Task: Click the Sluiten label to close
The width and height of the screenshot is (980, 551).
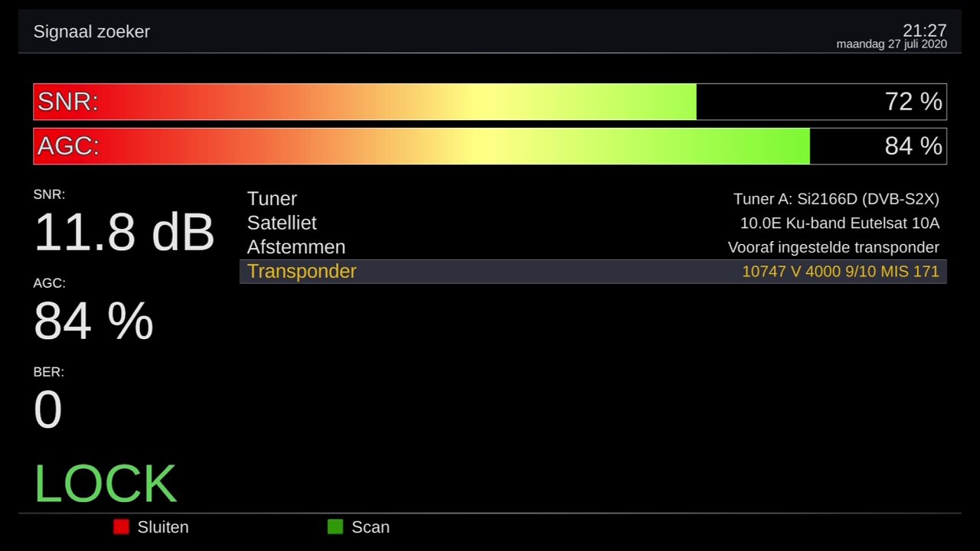Action: tap(162, 527)
